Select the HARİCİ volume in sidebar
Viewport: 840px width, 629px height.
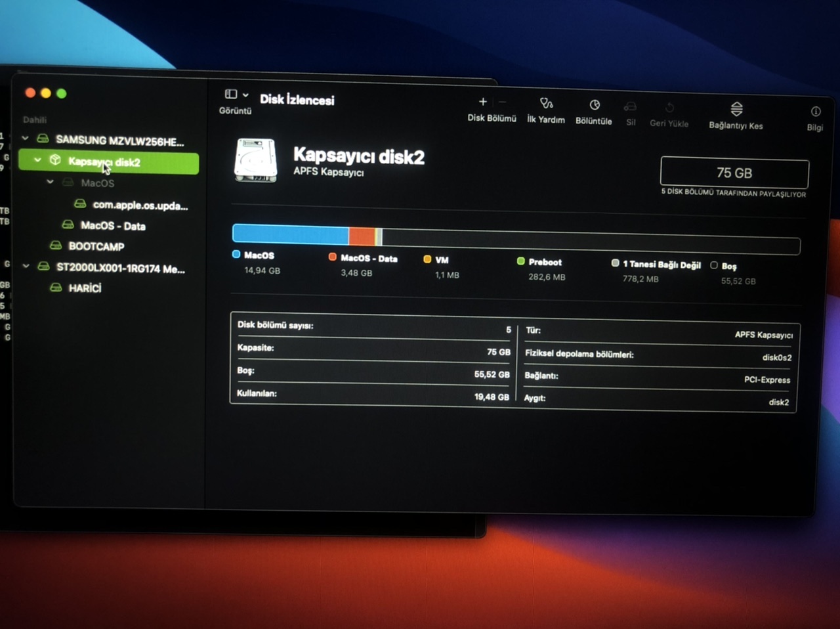click(x=85, y=288)
